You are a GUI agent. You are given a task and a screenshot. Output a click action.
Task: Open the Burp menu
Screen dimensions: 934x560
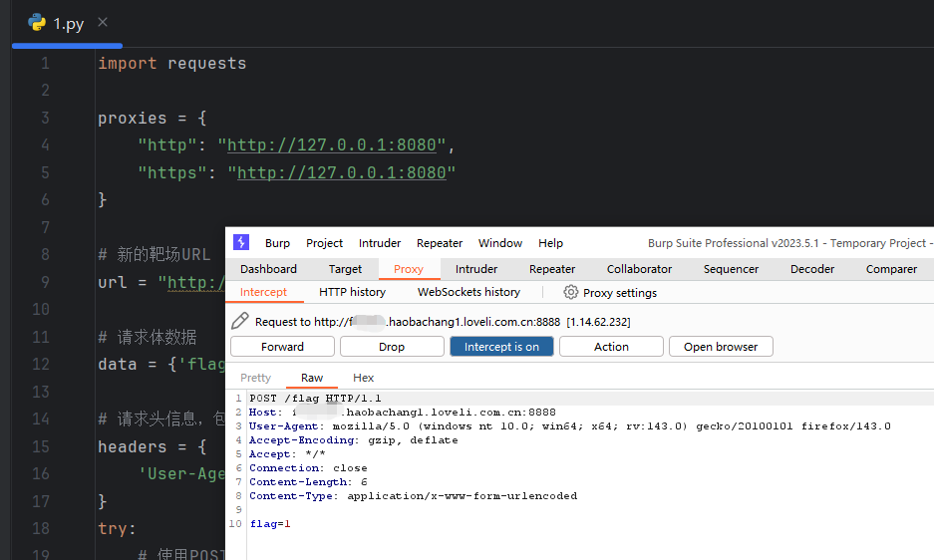277,243
